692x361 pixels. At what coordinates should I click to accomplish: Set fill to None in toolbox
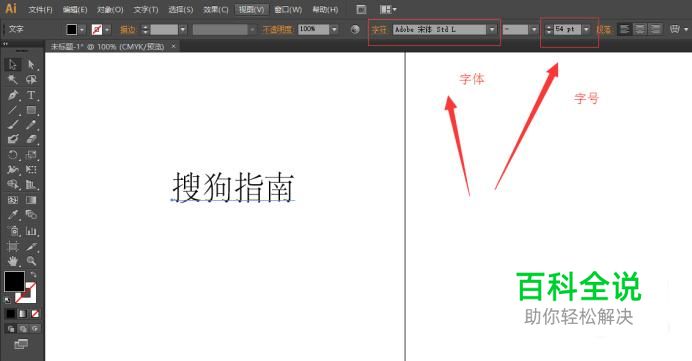tap(35, 314)
